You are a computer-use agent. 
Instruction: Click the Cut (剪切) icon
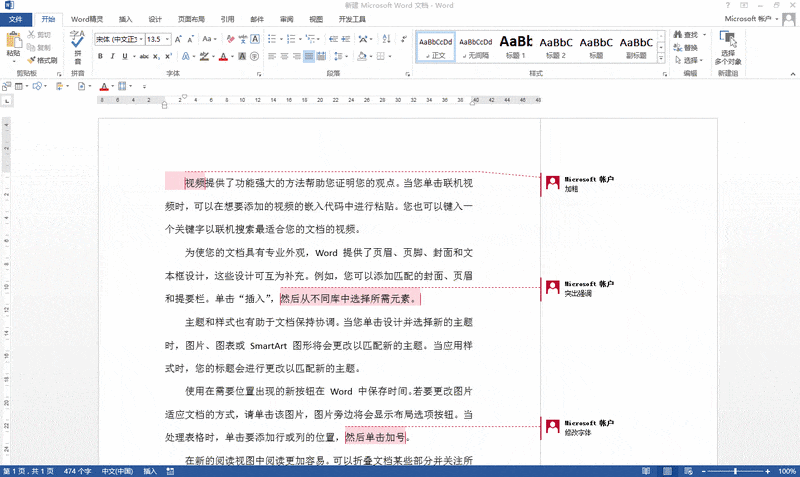41,35
